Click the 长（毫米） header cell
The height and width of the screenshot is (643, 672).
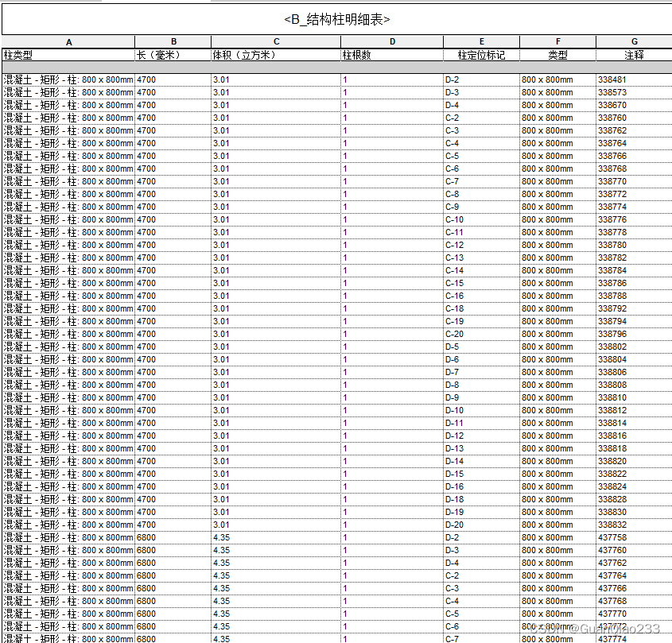173,55
